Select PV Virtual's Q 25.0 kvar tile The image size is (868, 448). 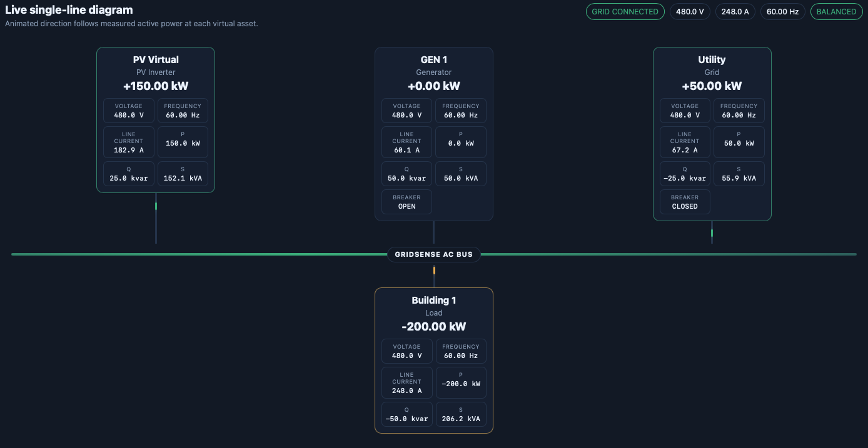click(129, 174)
